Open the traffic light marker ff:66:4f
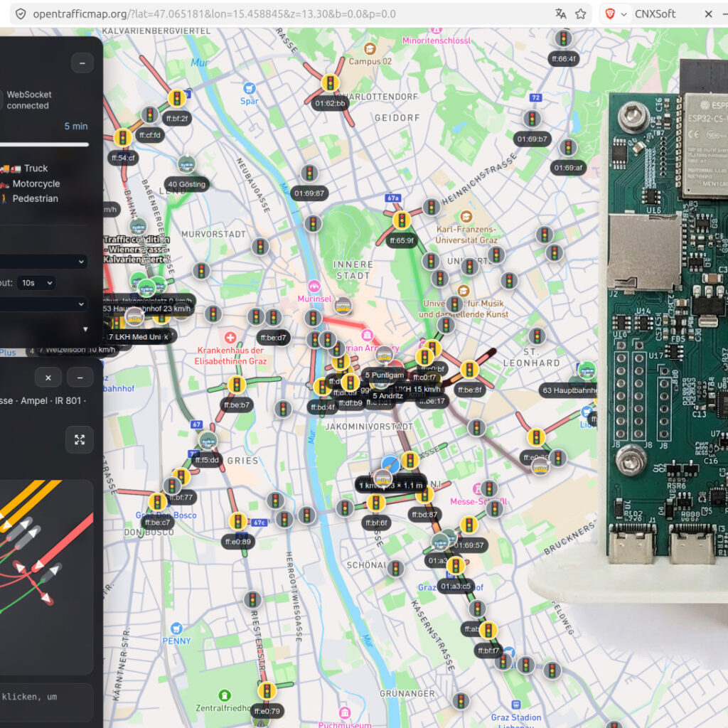This screenshot has height=728, width=728. pos(563,38)
